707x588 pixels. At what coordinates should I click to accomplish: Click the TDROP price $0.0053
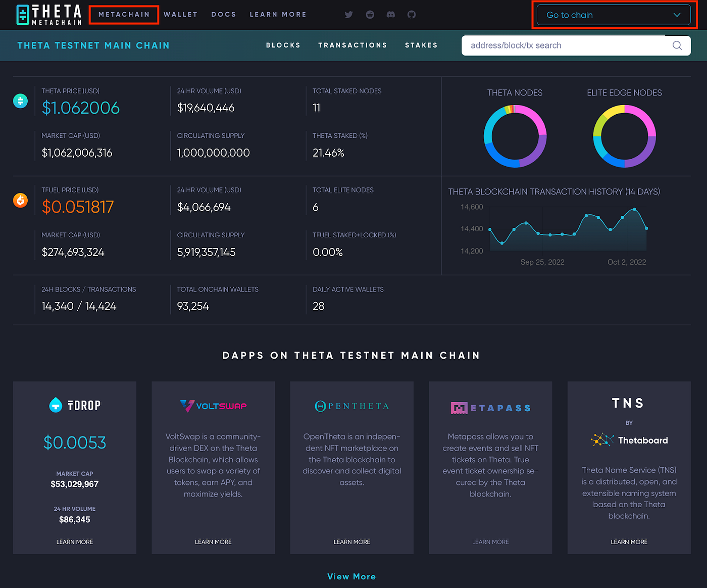coord(75,443)
